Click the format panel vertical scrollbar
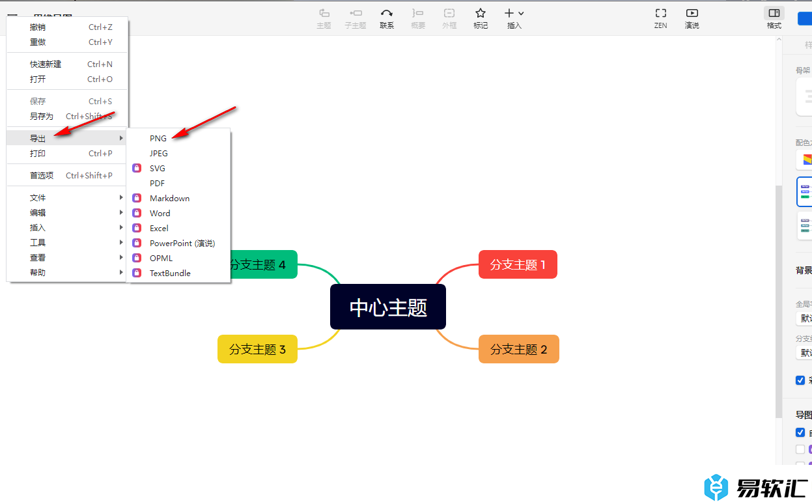The width and height of the screenshot is (812, 504). (778, 301)
